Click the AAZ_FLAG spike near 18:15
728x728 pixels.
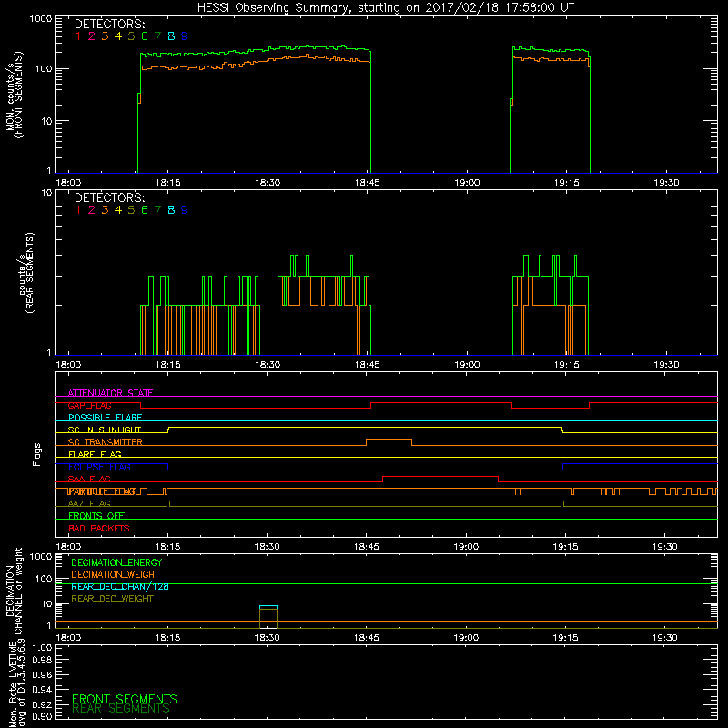coord(168,503)
